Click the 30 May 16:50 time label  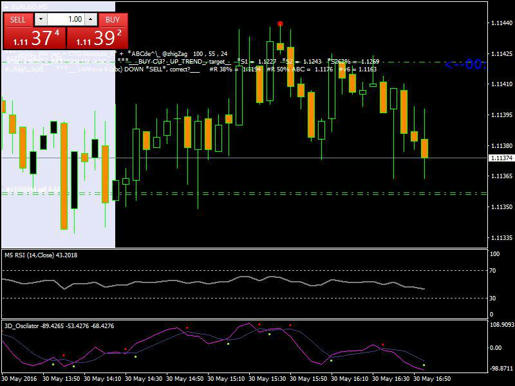click(432, 379)
